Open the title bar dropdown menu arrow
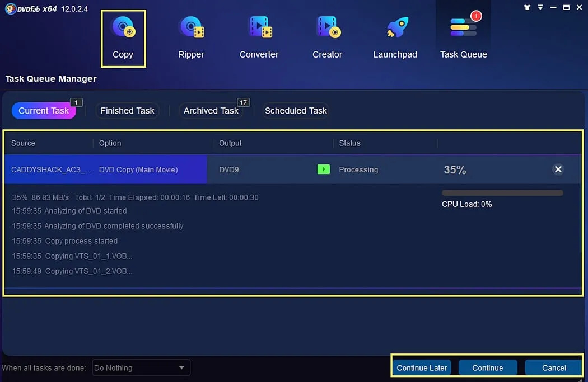Image resolution: width=588 pixels, height=382 pixels. 540,7
